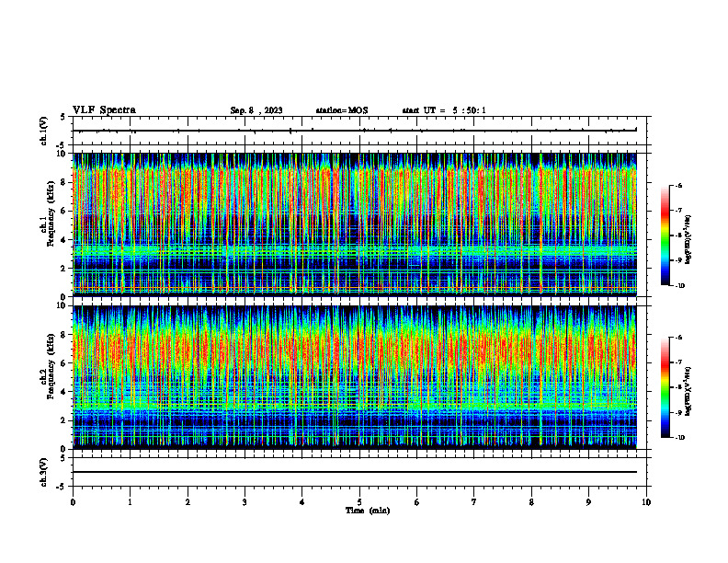Select the date text "Sep. 8, 2023"
This screenshot has width=728, height=563.
click(256, 110)
